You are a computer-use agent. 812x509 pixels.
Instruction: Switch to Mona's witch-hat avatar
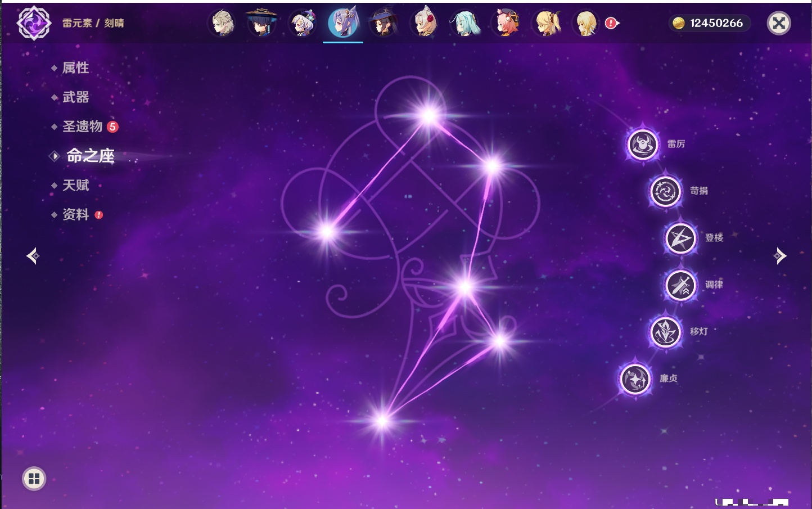click(384, 23)
